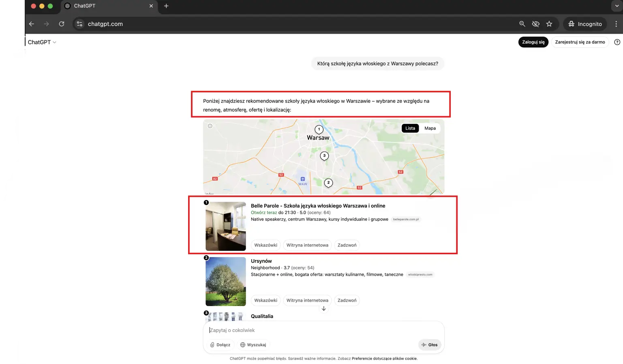Bookmark this page with the star icon

549,24
